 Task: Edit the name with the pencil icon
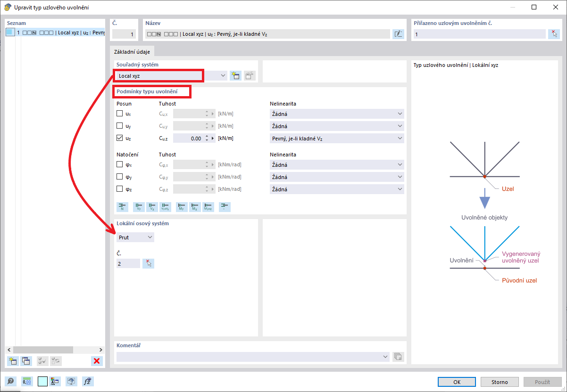(x=398, y=34)
